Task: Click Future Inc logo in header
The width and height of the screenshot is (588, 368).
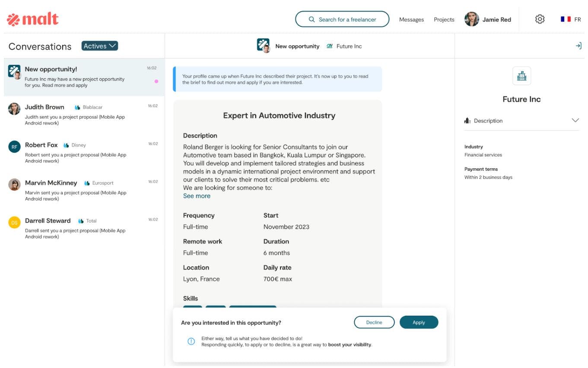Action: coord(330,46)
